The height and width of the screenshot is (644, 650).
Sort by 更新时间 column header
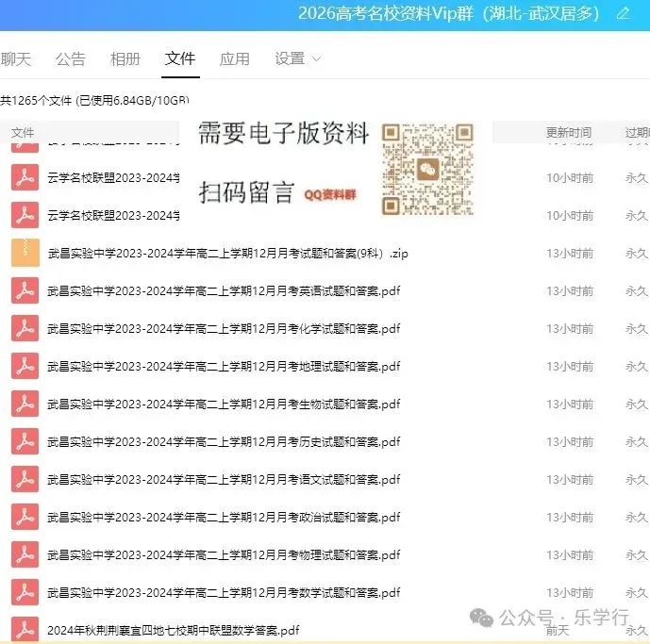(x=568, y=133)
